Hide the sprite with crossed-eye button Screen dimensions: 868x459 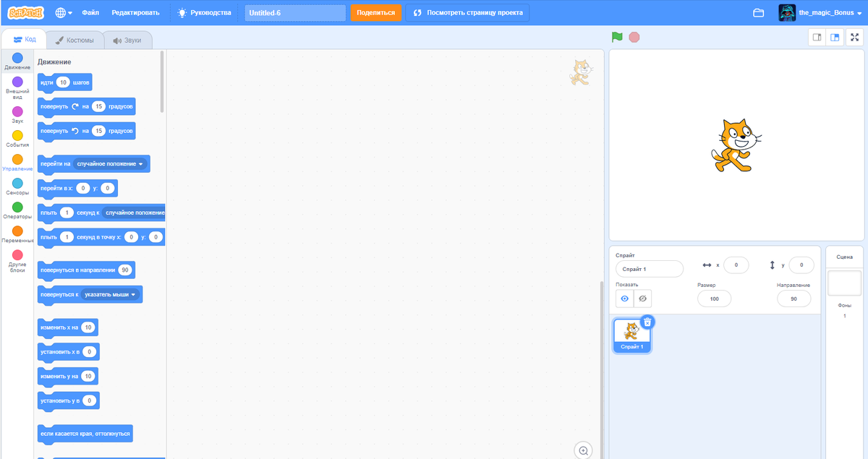(x=642, y=299)
